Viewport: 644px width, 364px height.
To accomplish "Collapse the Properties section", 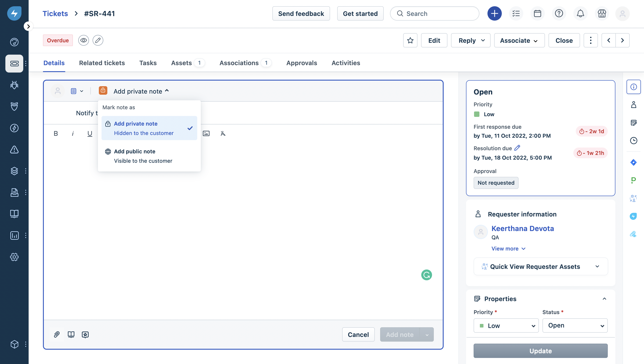I will [x=604, y=299].
